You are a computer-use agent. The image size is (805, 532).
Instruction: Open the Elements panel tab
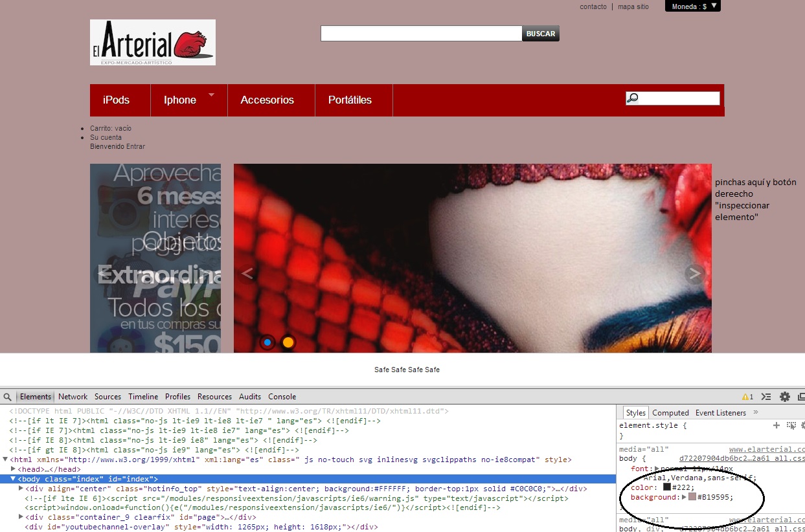[35, 397]
